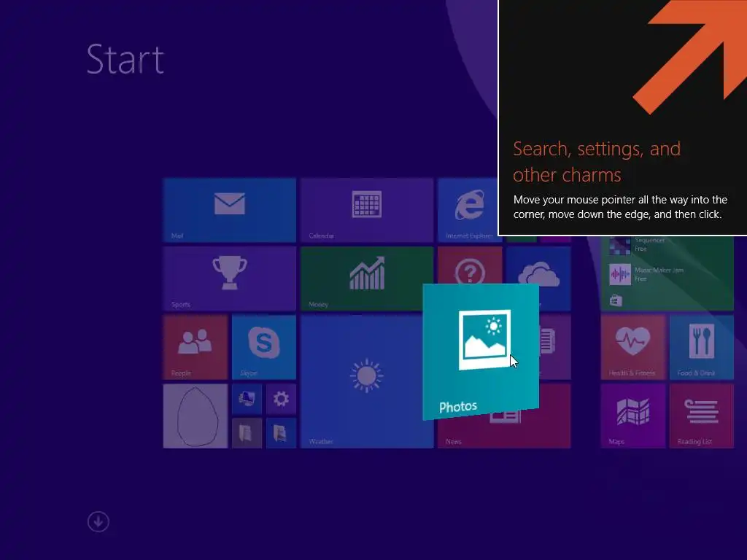Open the highlighted Photos tile

481,352
